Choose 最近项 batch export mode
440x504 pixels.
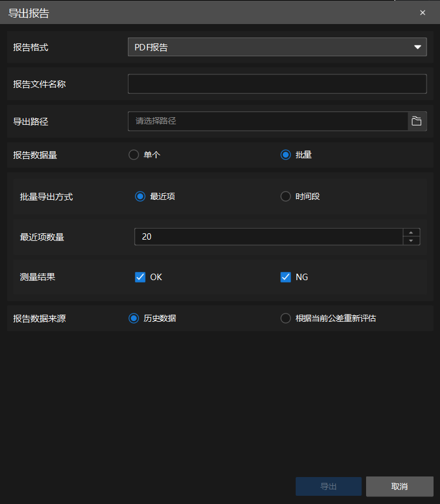coord(140,196)
